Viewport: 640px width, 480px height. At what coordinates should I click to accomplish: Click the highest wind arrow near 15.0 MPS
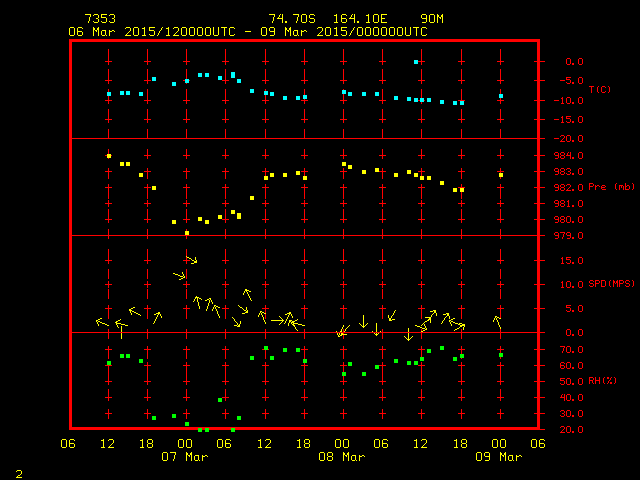click(191, 261)
